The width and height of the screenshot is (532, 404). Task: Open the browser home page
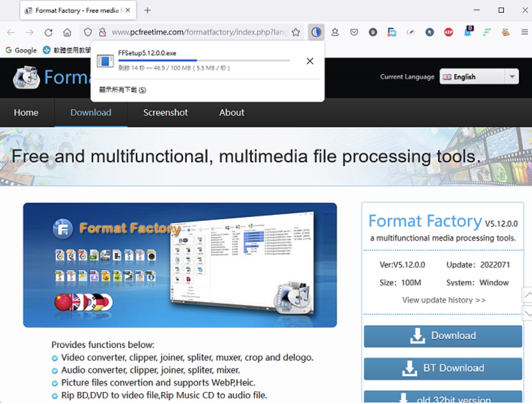(67, 33)
